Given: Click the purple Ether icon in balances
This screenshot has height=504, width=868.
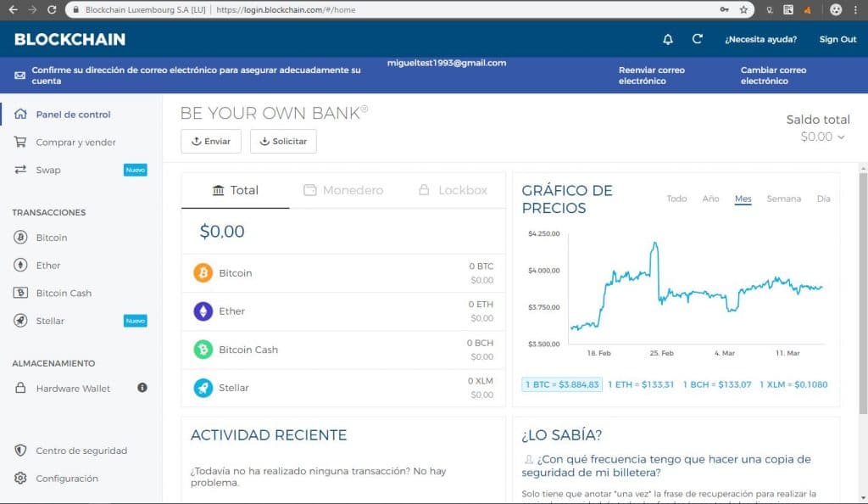Looking at the screenshot, I should point(203,311).
